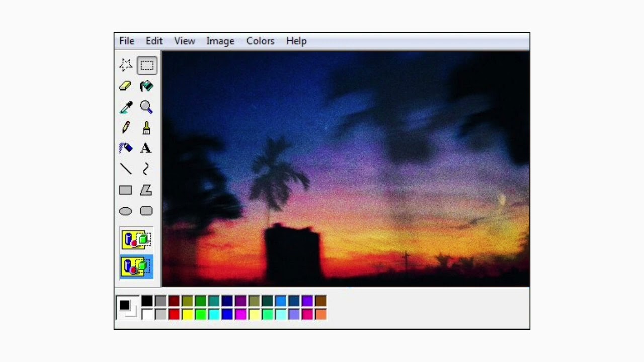Activate the Fill With Color bucket
The height and width of the screenshot is (362, 644).
pyautogui.click(x=146, y=86)
